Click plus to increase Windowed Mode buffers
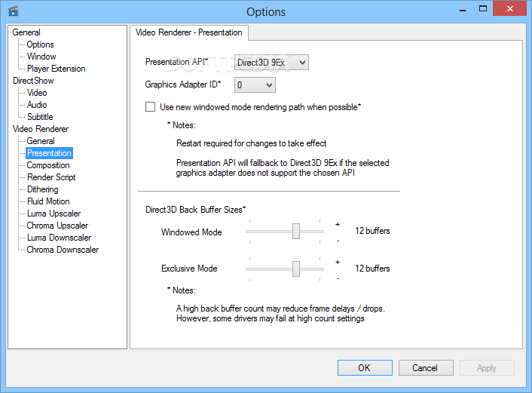Screen dimensions: 532x393 pos(338,224)
